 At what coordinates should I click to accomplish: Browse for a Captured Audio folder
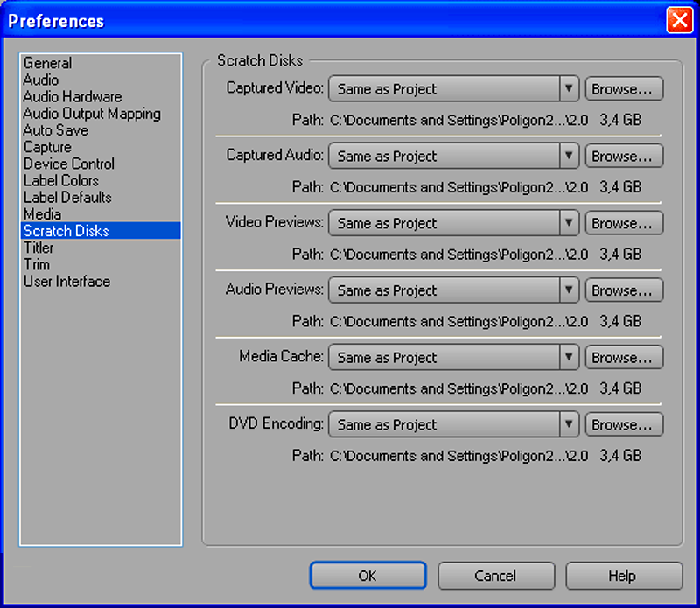[624, 156]
